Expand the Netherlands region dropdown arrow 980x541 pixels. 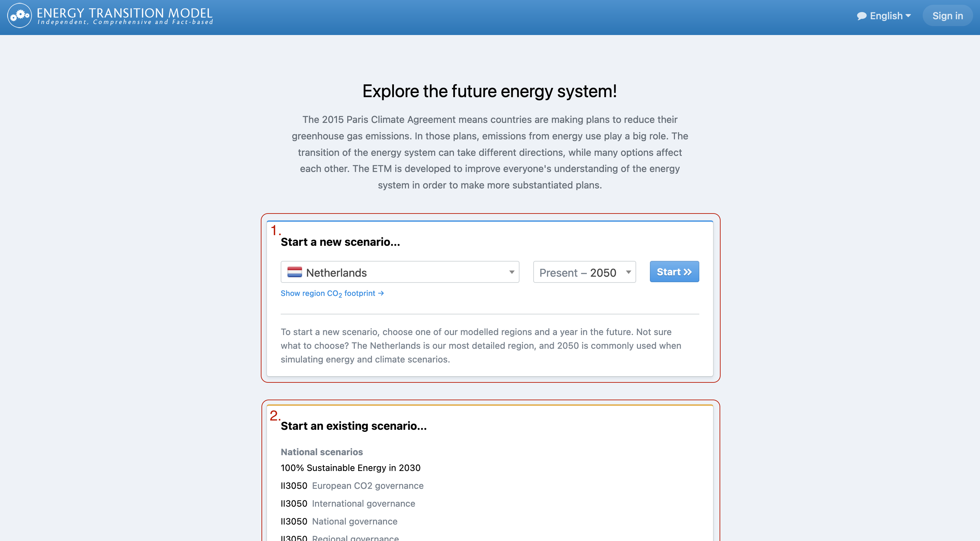click(512, 272)
